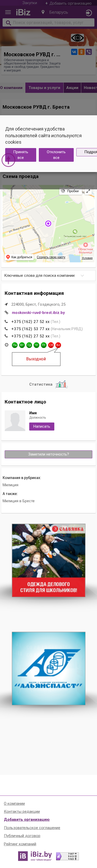
Task: Expand the map to fullscreen
Action: click(88, 191)
